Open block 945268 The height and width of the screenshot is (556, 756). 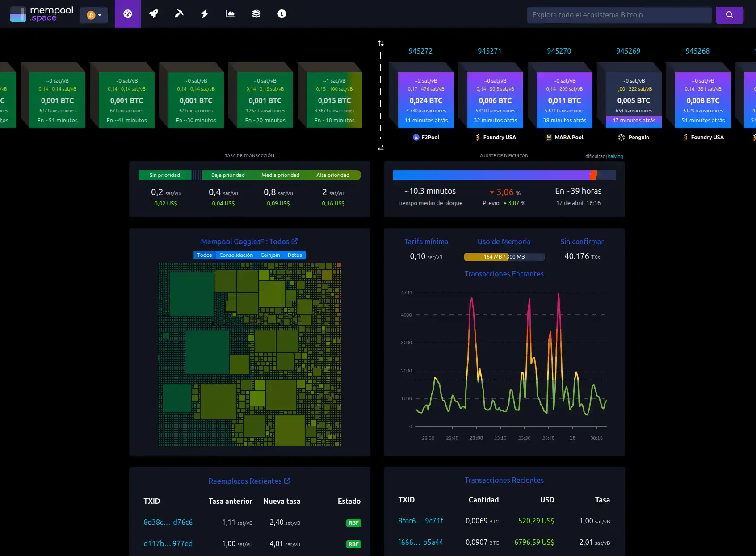point(697,51)
